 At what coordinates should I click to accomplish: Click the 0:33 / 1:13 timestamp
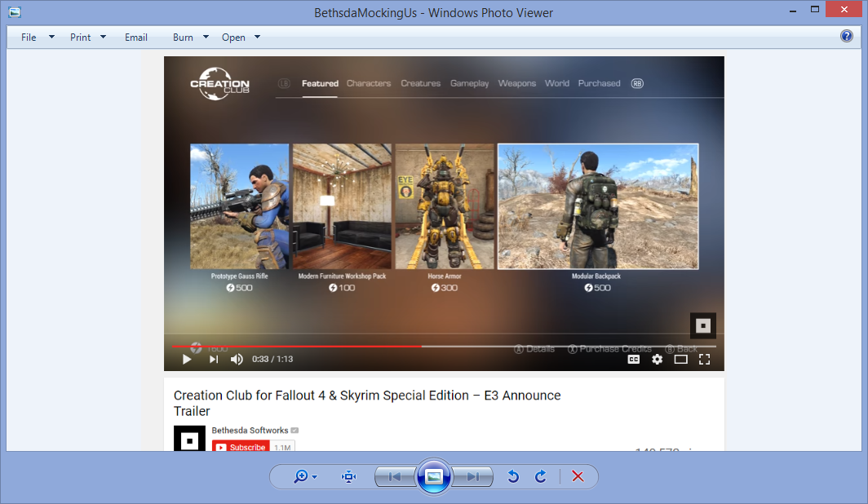tap(272, 360)
